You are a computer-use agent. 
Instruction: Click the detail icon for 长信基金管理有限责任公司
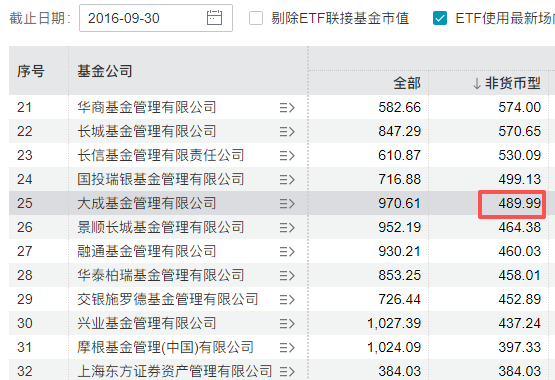(x=287, y=156)
